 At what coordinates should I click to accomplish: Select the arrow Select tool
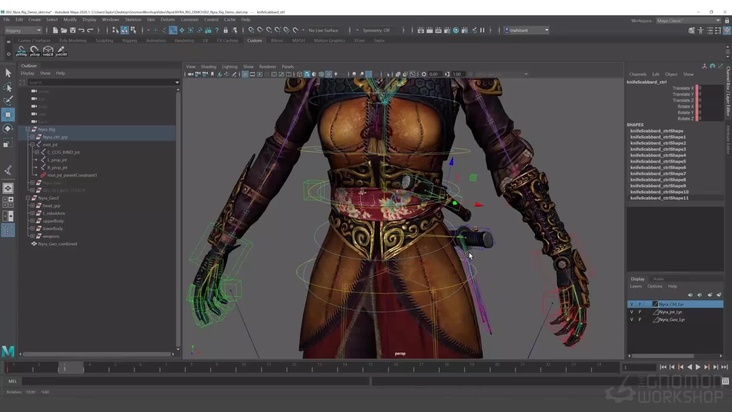click(x=8, y=73)
